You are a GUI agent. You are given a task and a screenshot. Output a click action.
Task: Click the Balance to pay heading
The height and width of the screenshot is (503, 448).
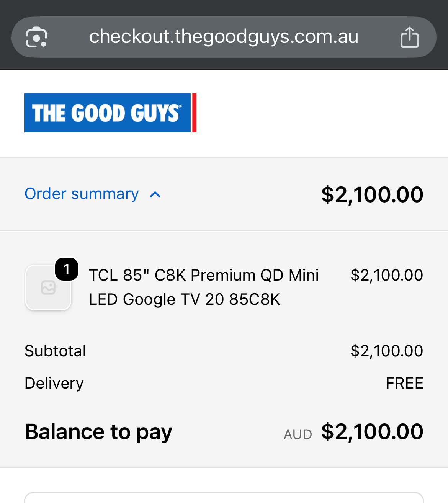[x=98, y=432]
